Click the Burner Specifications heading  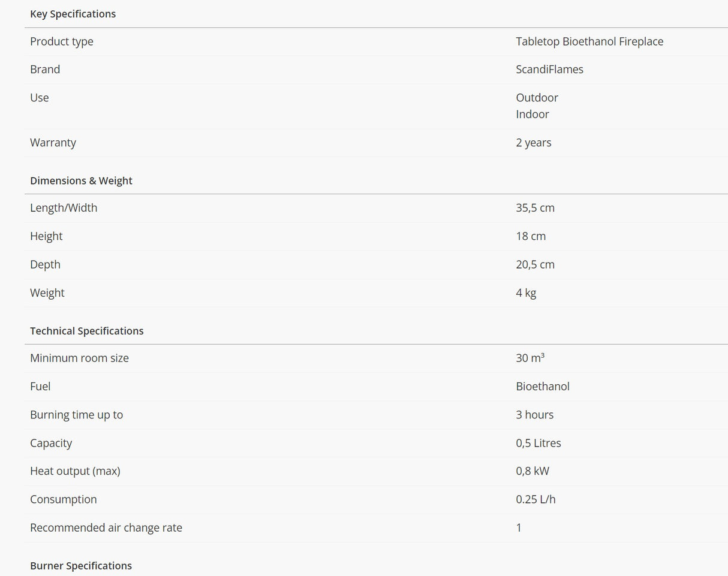click(81, 566)
